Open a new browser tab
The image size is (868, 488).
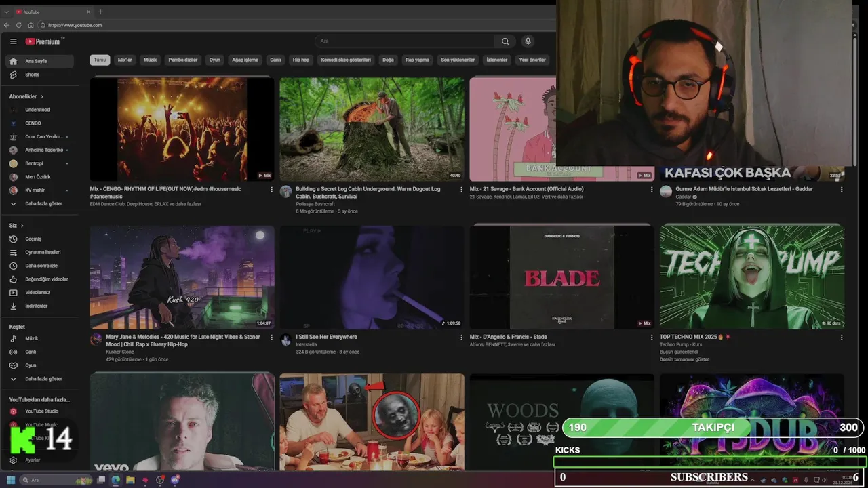(x=100, y=12)
